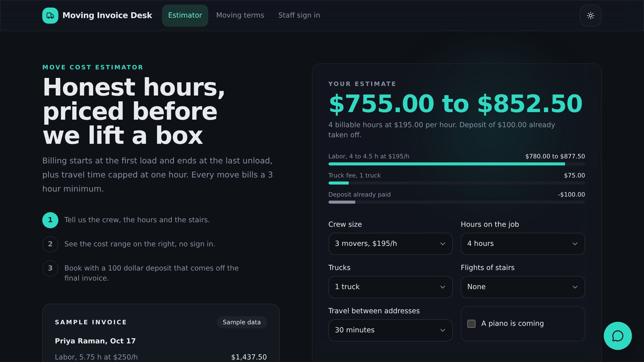
Task: Click the 'Truck fee, 1 truck' label
Action: 354,175
